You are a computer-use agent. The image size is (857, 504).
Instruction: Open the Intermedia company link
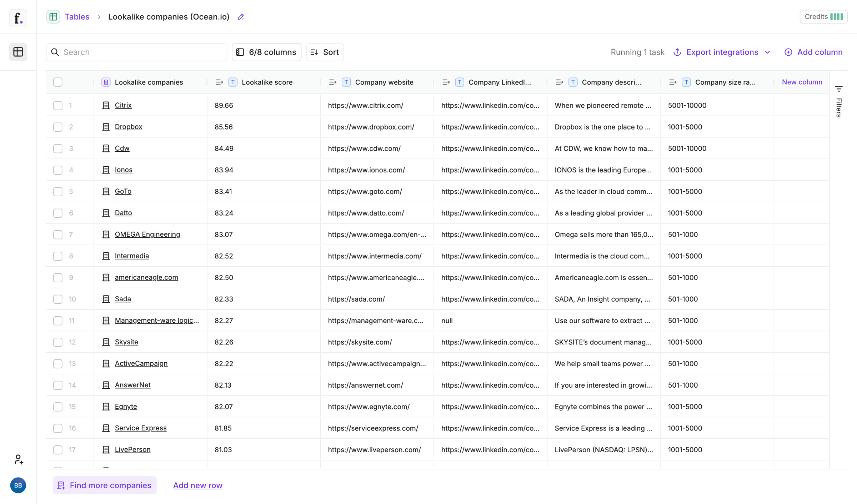(x=132, y=256)
